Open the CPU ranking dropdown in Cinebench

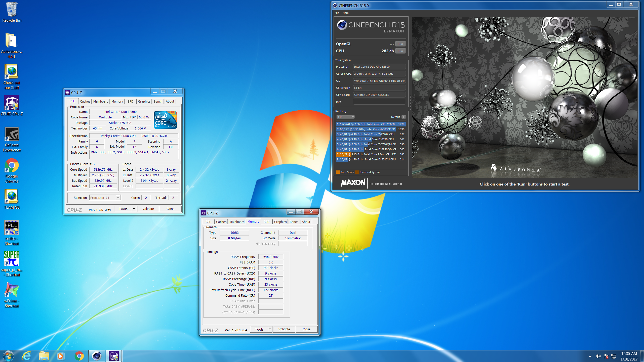click(x=345, y=117)
